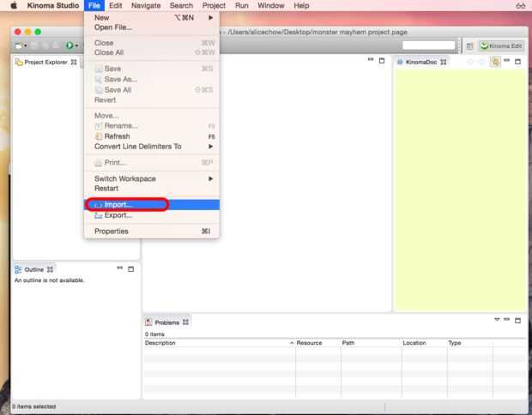This screenshot has height=415, width=532.
Task: Switch to the Outline tab
Action: 34,269
